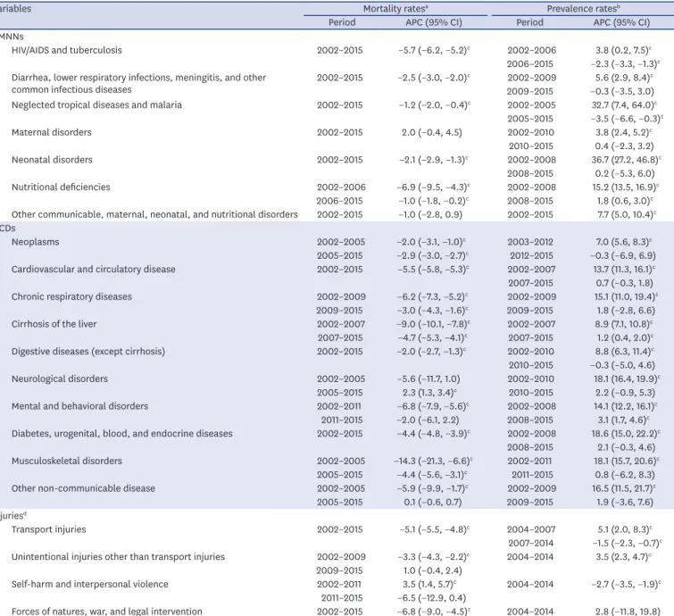Select mortality APC '0.1 (−0.6, 0.7)' cell
This screenshot has height=616, width=674.
pos(432,502)
